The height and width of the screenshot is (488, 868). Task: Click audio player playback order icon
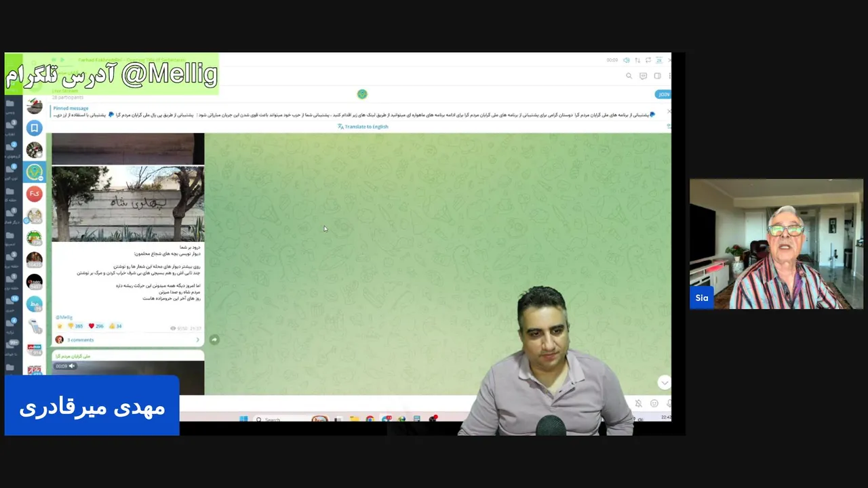(x=637, y=60)
